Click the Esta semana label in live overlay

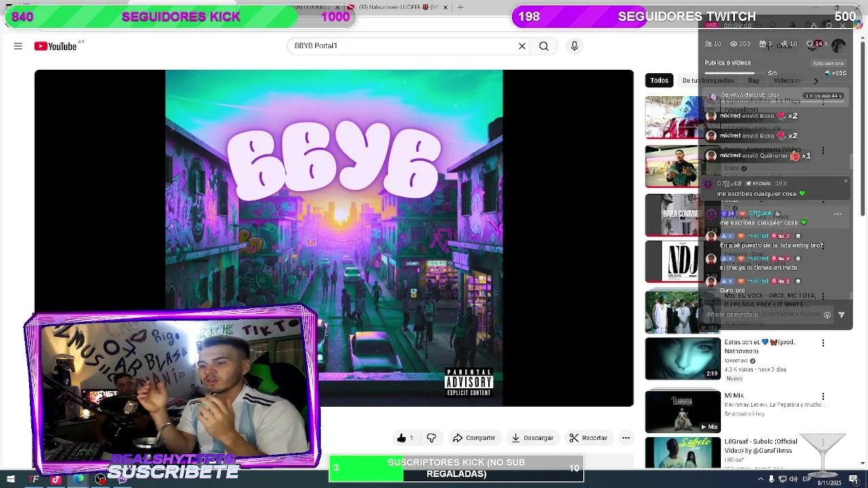click(x=829, y=63)
